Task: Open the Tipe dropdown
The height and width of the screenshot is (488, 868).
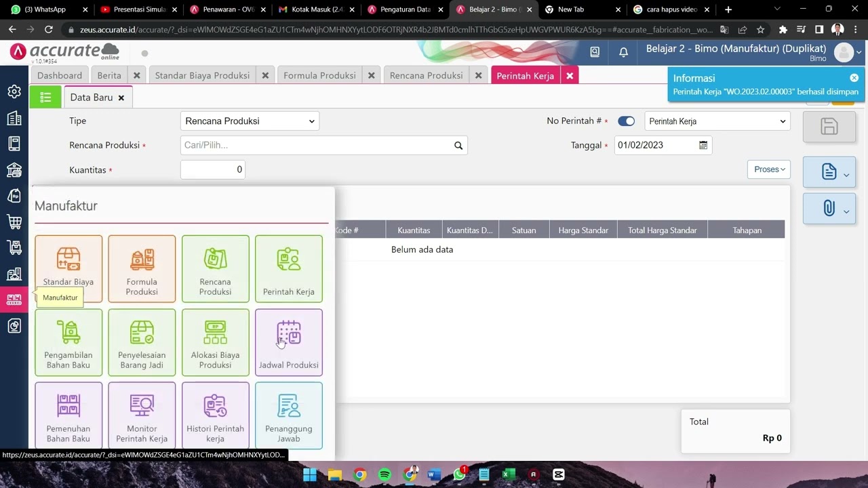Action: click(x=250, y=121)
